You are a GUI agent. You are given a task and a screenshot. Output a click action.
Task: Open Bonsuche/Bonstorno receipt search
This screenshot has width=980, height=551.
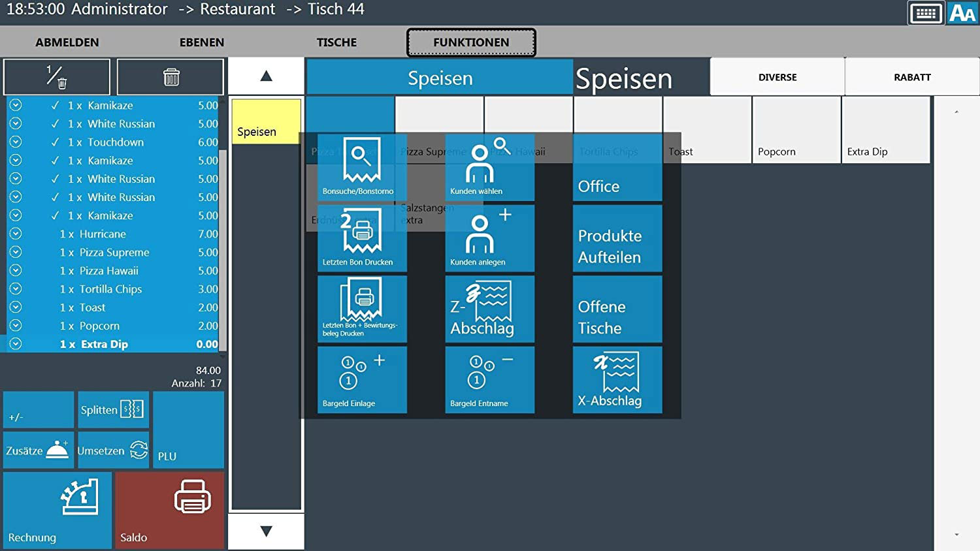tap(362, 167)
